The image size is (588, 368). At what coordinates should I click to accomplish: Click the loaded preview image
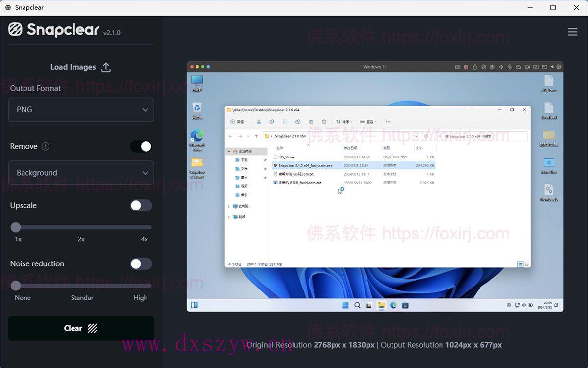(375, 186)
